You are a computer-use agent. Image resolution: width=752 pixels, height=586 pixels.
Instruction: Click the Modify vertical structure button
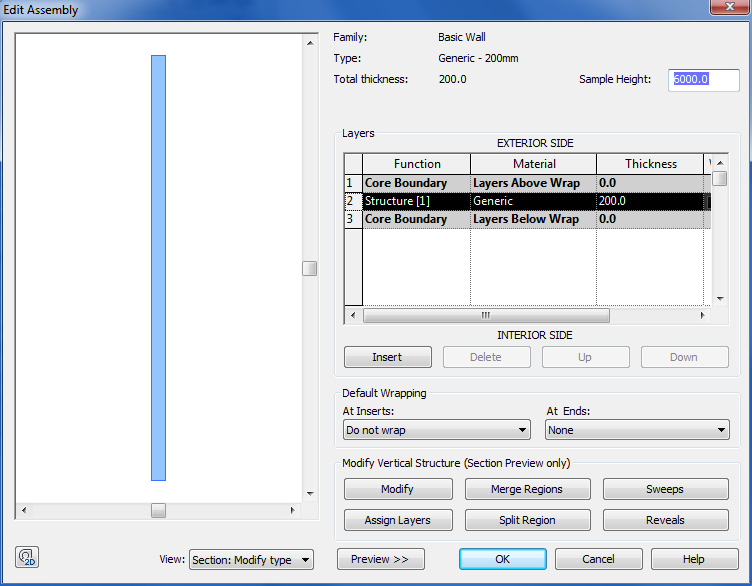tap(398, 489)
